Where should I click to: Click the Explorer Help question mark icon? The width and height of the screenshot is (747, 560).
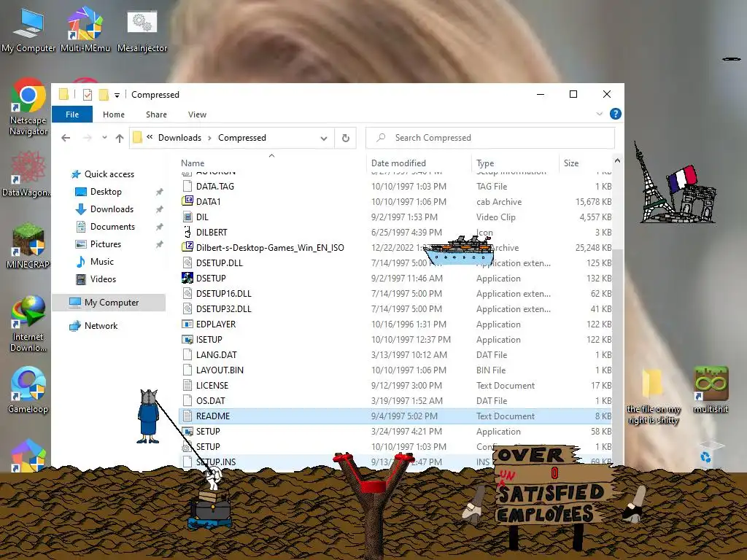(616, 114)
